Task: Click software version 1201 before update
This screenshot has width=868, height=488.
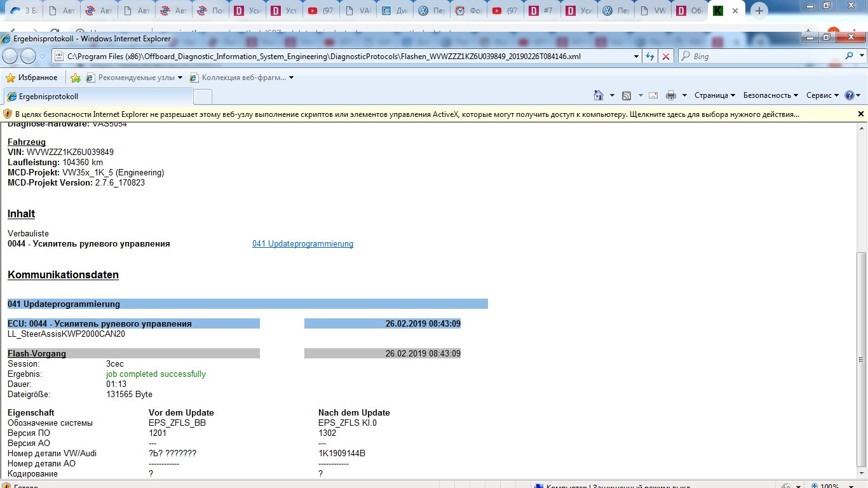Action: [x=158, y=433]
